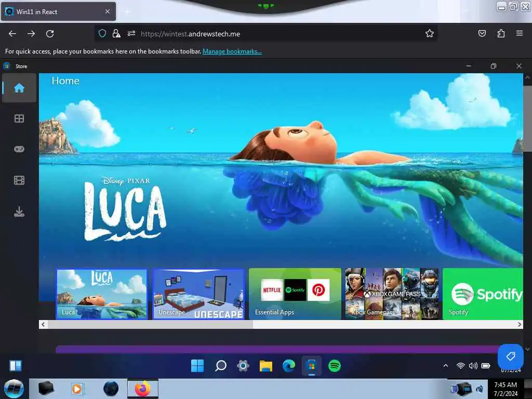Open the Movies film-strip section in sidebar
This screenshot has width=532, height=399.
pyautogui.click(x=19, y=180)
